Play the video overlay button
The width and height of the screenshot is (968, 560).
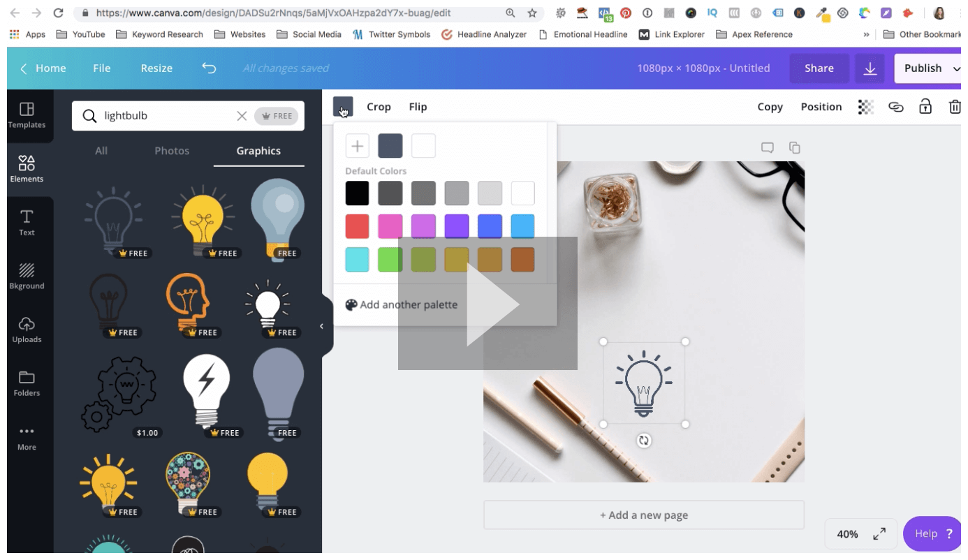click(487, 303)
